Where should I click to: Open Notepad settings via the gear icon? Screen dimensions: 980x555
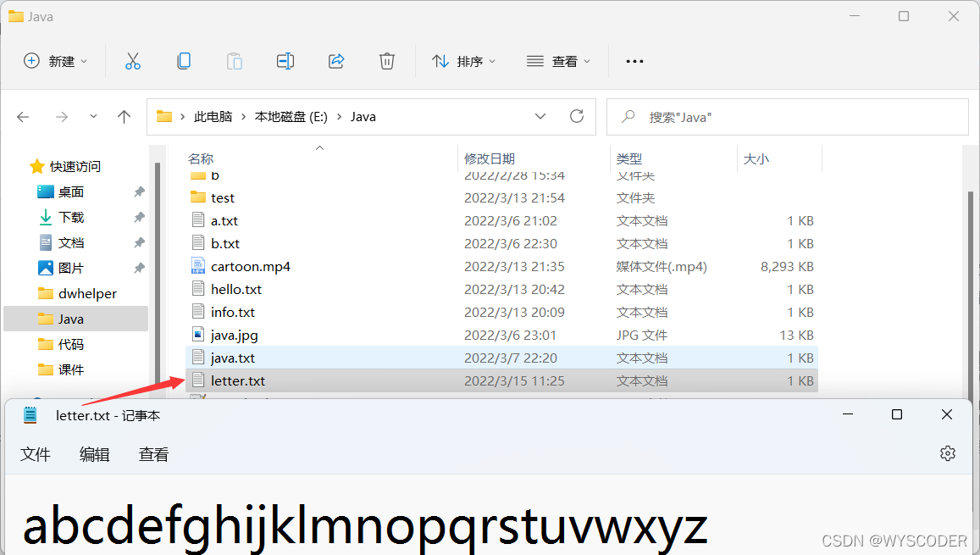click(947, 453)
